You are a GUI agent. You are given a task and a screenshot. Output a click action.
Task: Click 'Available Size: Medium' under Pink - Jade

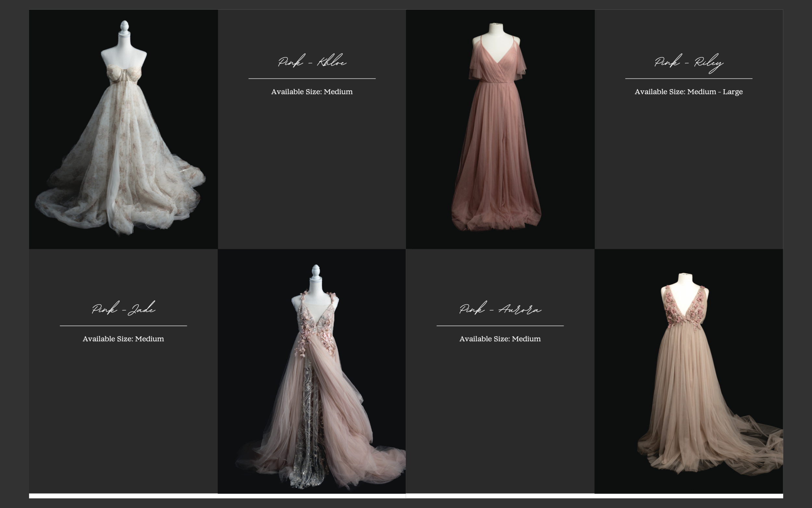123,339
